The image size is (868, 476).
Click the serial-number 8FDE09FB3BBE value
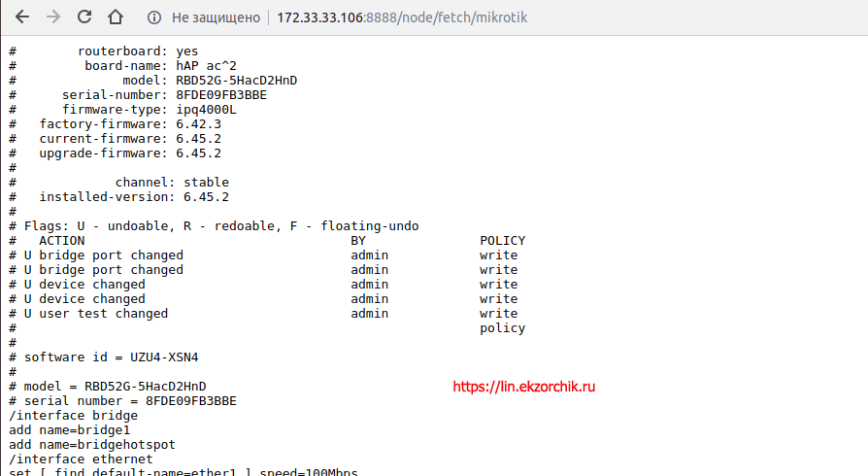(221, 95)
